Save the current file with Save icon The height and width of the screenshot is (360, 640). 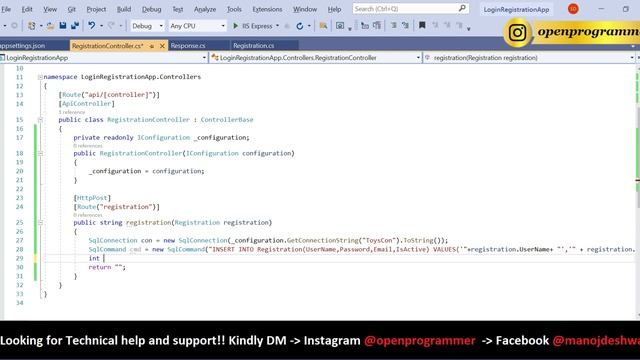63,26
